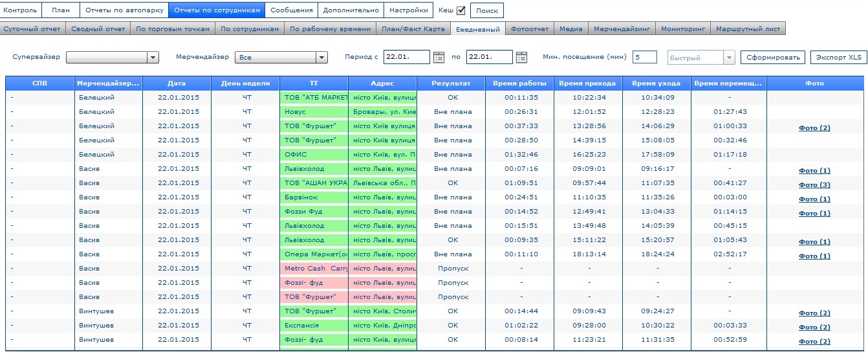868x356 pixels.
Task: Sort by Время прихода column header
Action: point(588,83)
